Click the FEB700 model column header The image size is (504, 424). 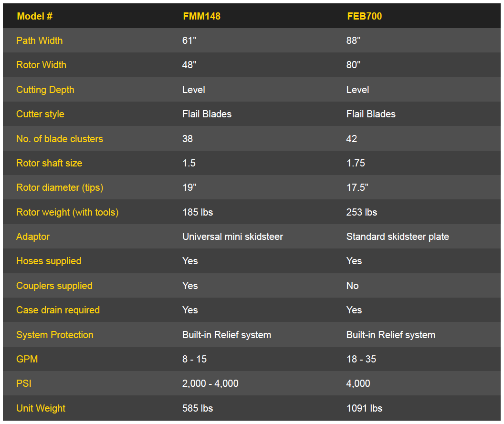364,16
